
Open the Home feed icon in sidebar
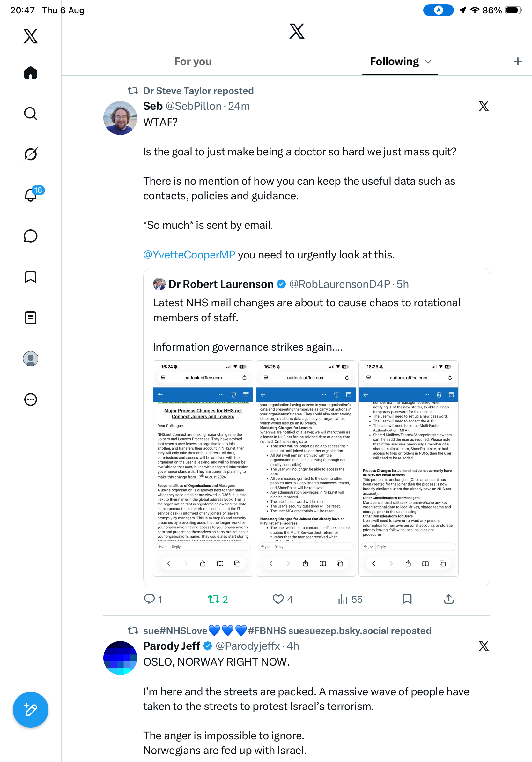pyautogui.click(x=31, y=73)
